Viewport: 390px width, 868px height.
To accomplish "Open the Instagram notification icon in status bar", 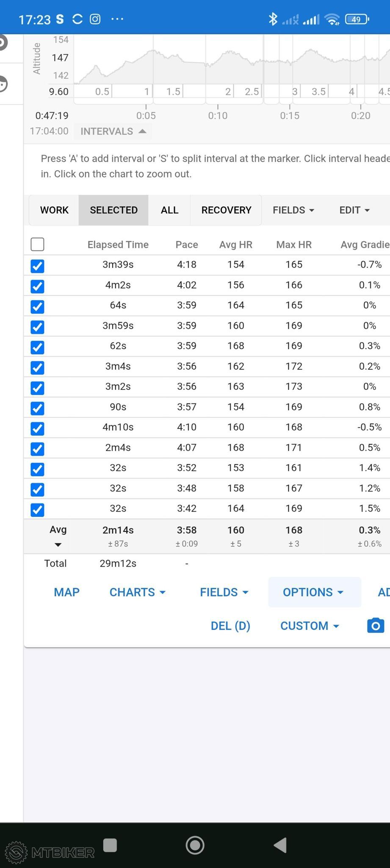I will point(95,19).
